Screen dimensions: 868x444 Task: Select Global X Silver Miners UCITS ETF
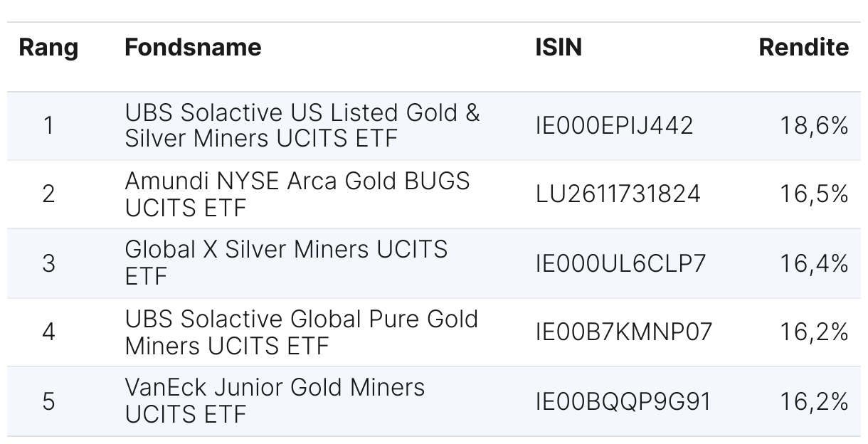coord(286,262)
